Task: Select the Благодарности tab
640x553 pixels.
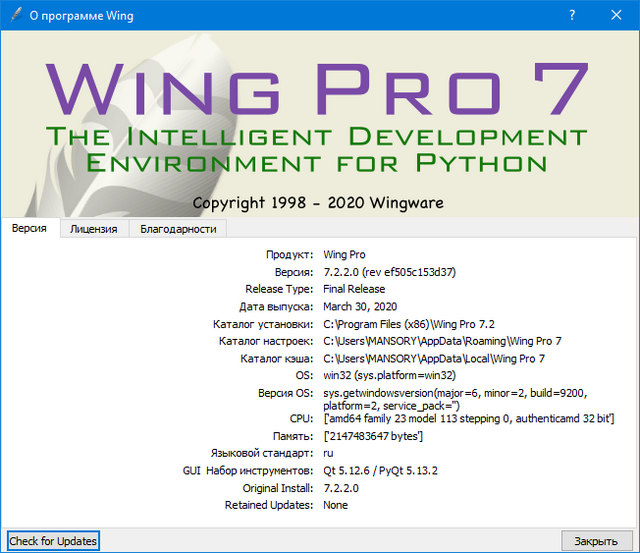Action: pos(178,229)
